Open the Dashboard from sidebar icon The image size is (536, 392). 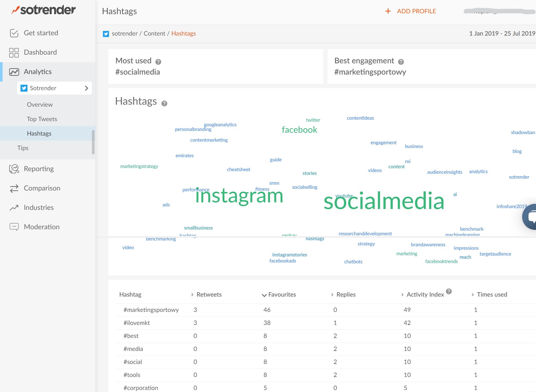pos(14,52)
